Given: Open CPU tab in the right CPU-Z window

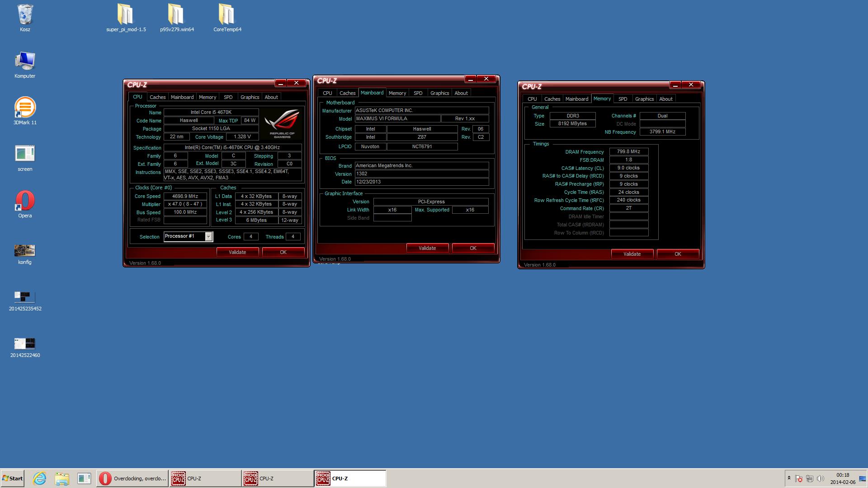Looking at the screenshot, I should [x=532, y=99].
